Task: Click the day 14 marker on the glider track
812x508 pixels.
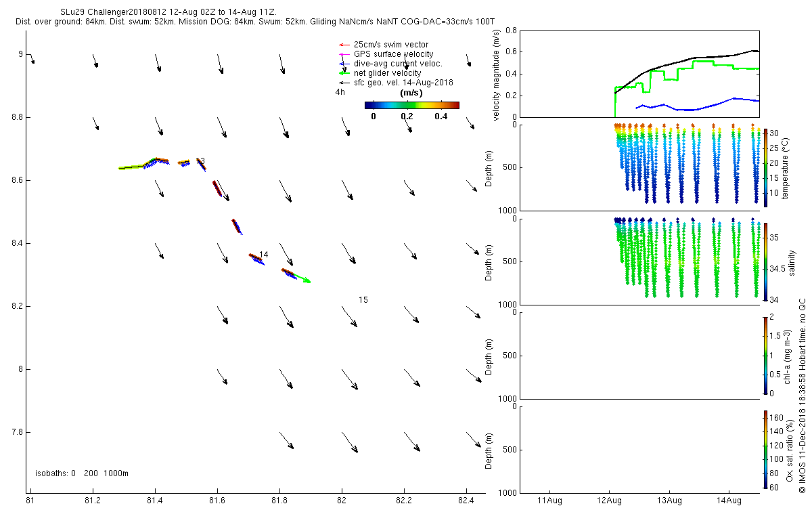Action: (264, 255)
